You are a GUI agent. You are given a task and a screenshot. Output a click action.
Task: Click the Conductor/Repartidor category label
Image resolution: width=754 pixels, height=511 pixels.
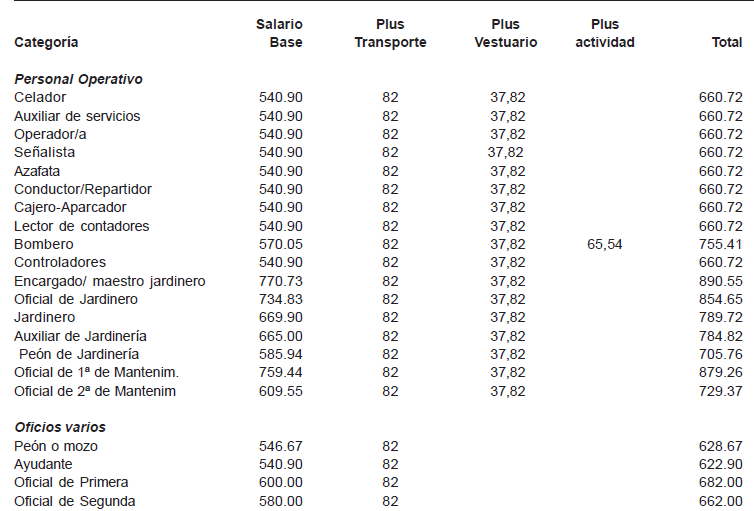click(x=83, y=189)
